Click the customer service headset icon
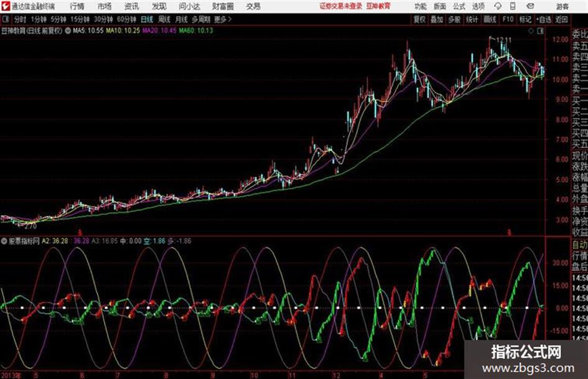This screenshot has width=588, height=379. coord(498,6)
